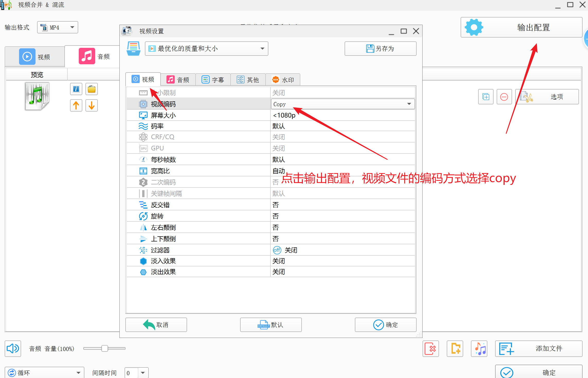Click the add music notes icon
This screenshot has height=378, width=588.
(x=479, y=349)
